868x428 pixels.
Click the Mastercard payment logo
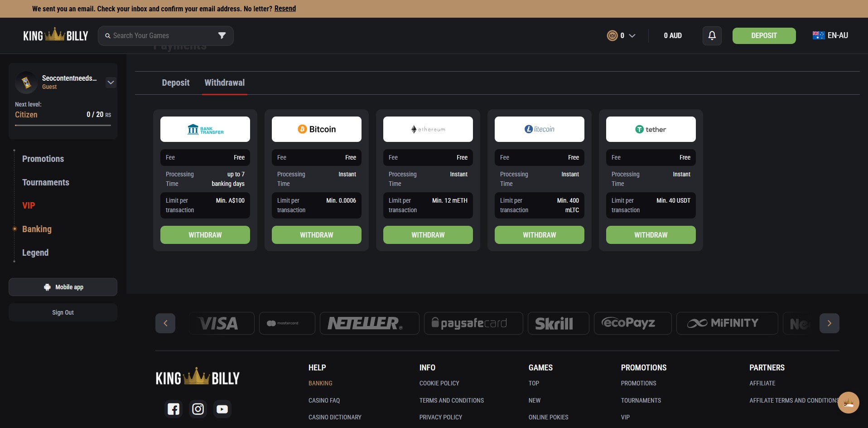click(x=287, y=323)
